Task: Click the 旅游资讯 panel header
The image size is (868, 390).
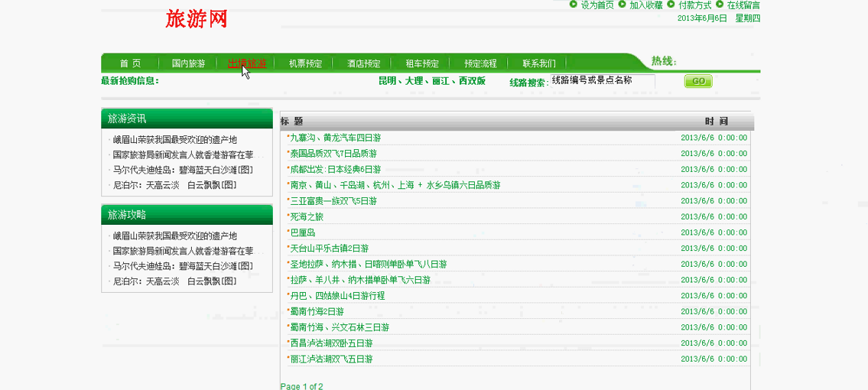Action: [187, 119]
